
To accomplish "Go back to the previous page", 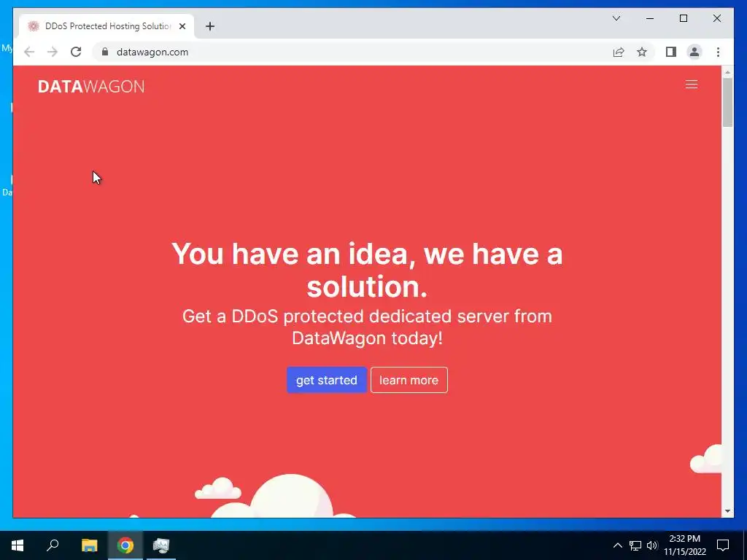I will (x=29, y=52).
